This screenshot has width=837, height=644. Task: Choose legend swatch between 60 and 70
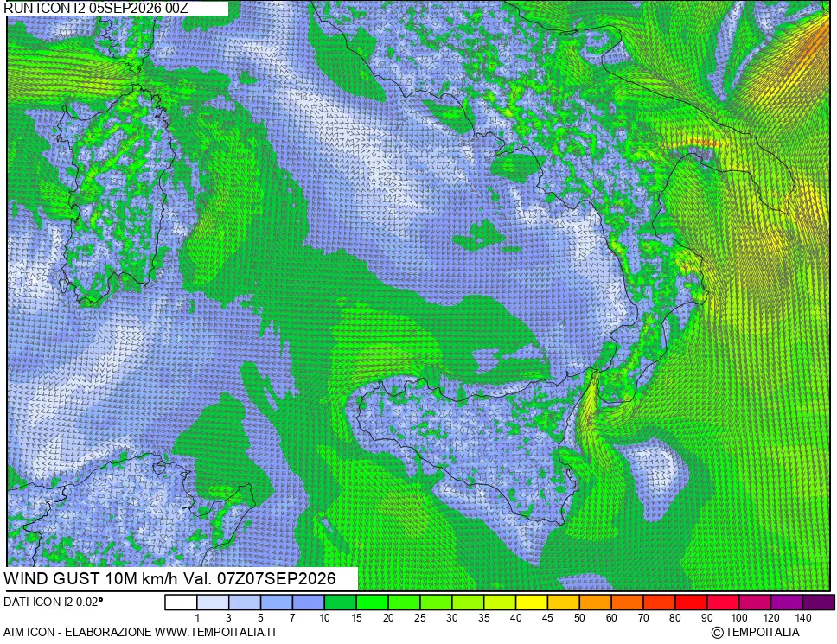tap(628, 603)
